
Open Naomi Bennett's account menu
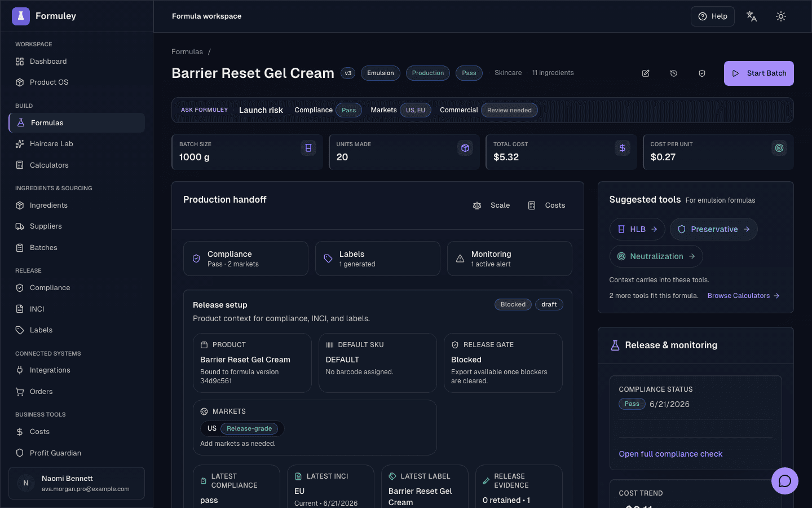point(77,483)
